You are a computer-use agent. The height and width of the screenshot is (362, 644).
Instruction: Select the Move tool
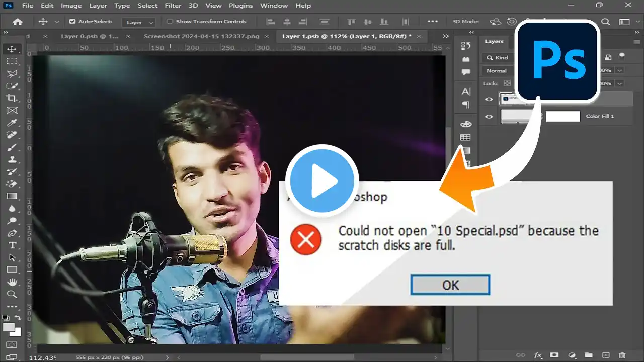(13, 49)
